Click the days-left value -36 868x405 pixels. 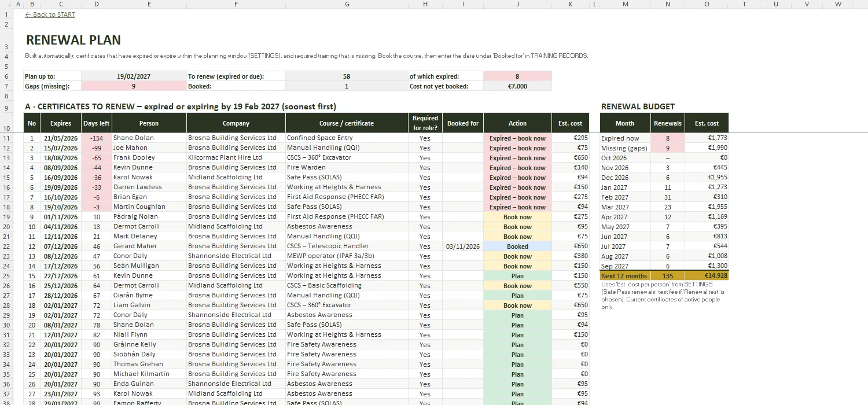coord(97,177)
